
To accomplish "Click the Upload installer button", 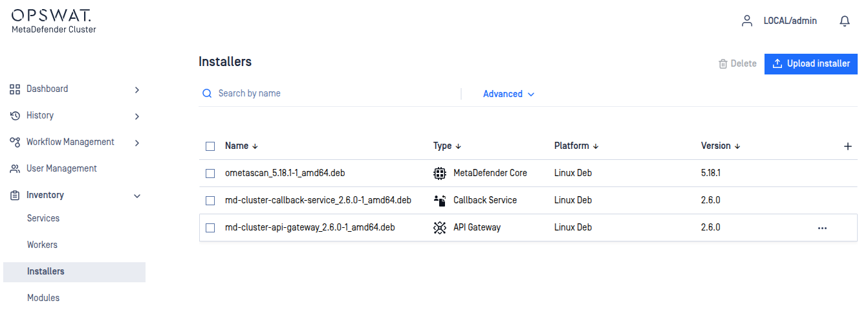I will point(810,63).
